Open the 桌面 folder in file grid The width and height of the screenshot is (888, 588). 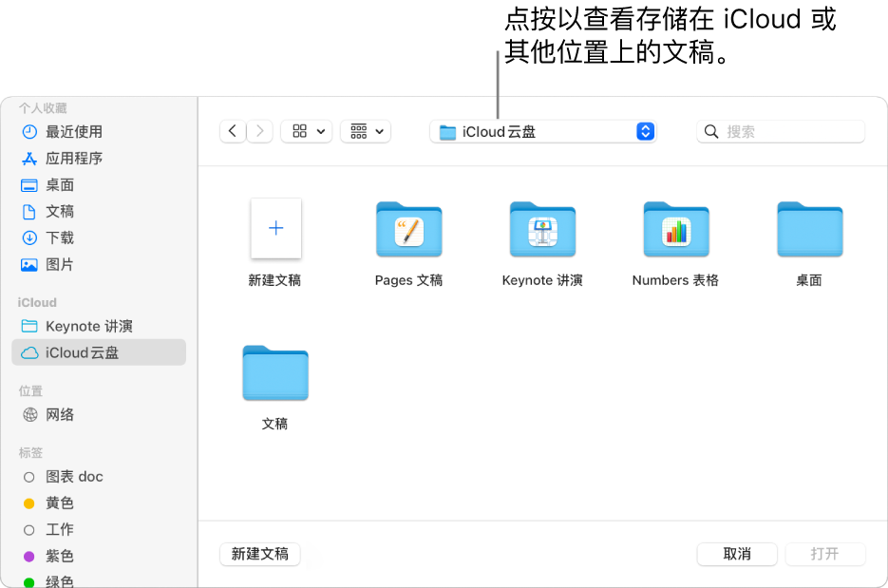pyautogui.click(x=810, y=230)
